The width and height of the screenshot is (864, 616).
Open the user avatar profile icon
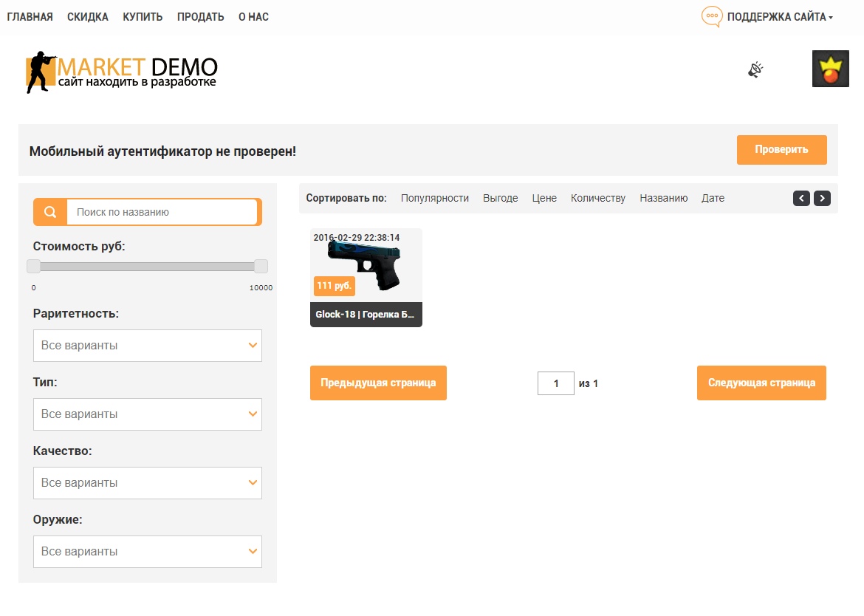[830, 69]
